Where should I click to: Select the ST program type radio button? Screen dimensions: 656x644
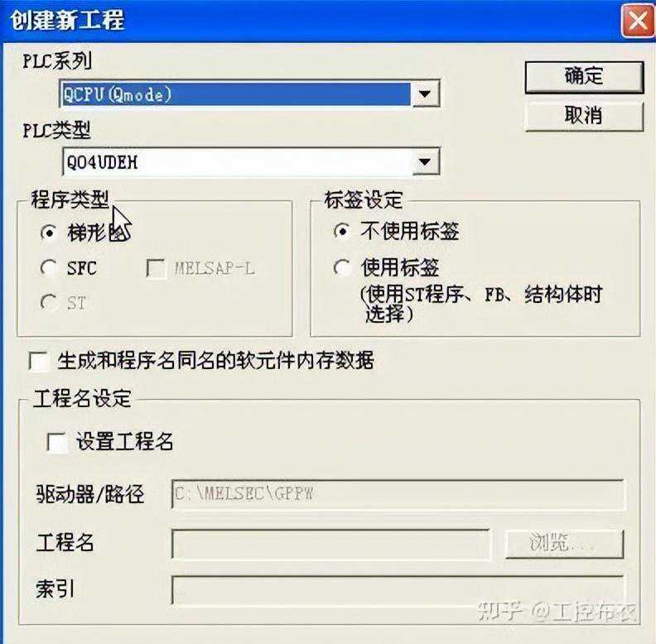click(49, 302)
